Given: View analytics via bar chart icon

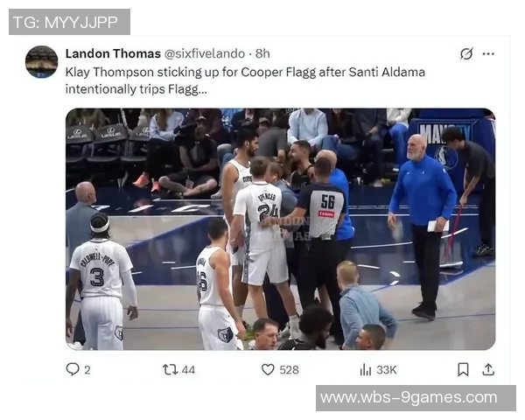Looking at the screenshot, I should pos(366,370).
